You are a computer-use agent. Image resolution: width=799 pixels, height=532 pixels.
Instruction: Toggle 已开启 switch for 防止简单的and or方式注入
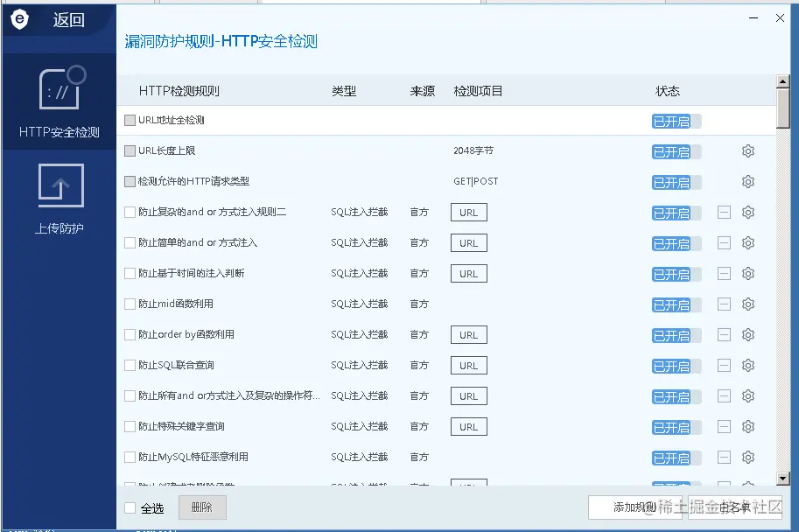[x=676, y=243]
